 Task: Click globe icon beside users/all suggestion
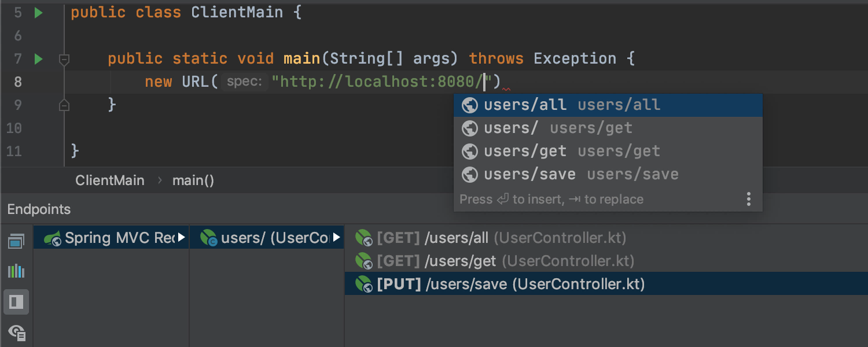(x=470, y=105)
